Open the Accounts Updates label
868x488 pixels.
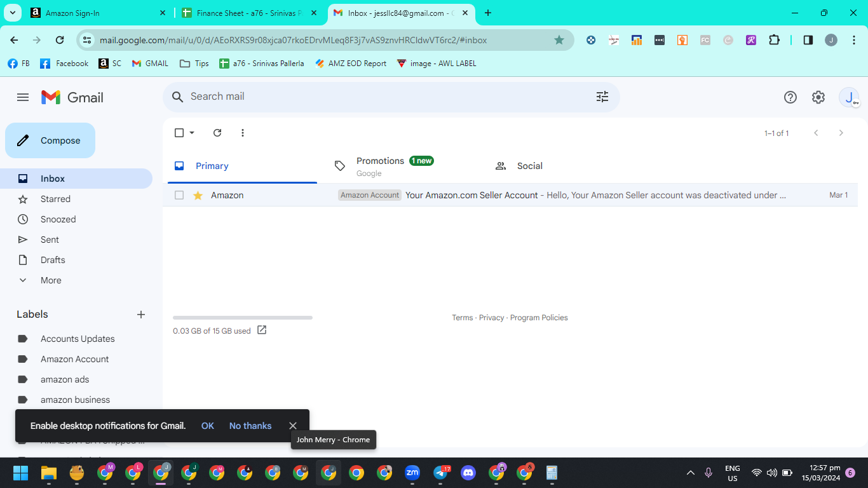76,339
